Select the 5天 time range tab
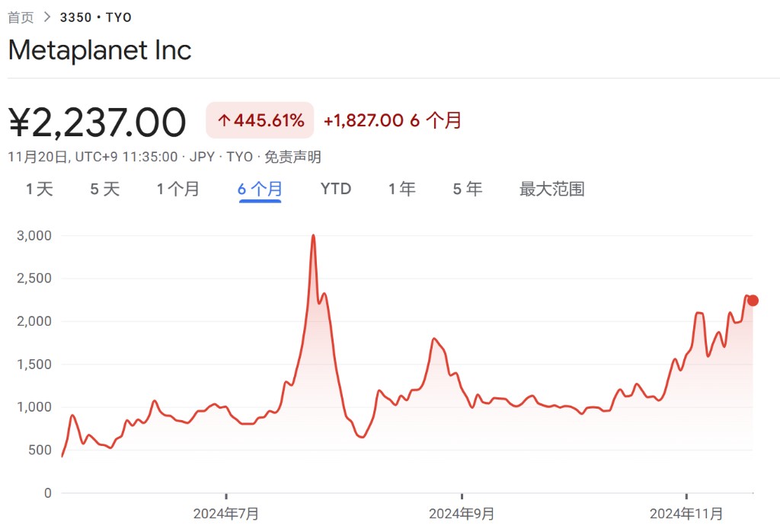This screenshot has height=532, width=780. 105,189
